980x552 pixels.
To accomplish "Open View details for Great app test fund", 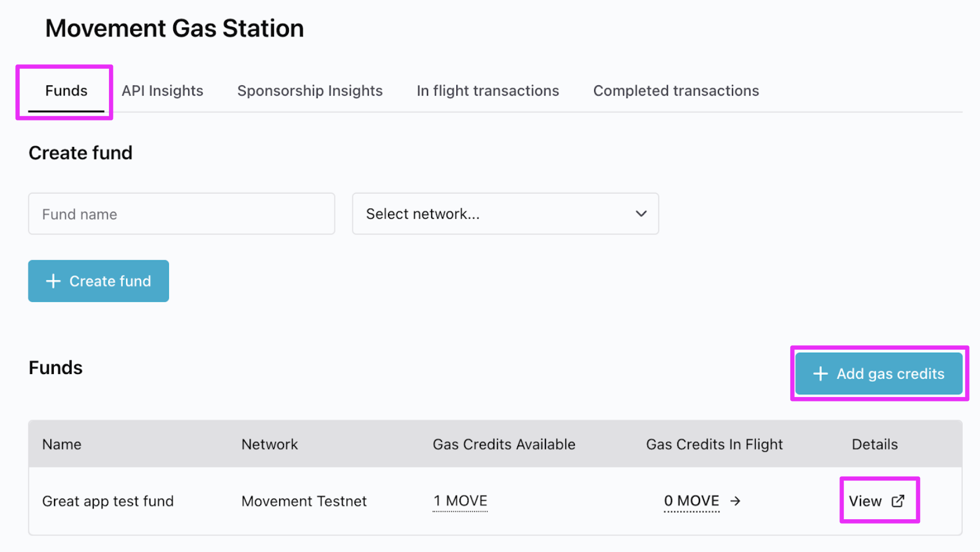I will click(x=866, y=501).
